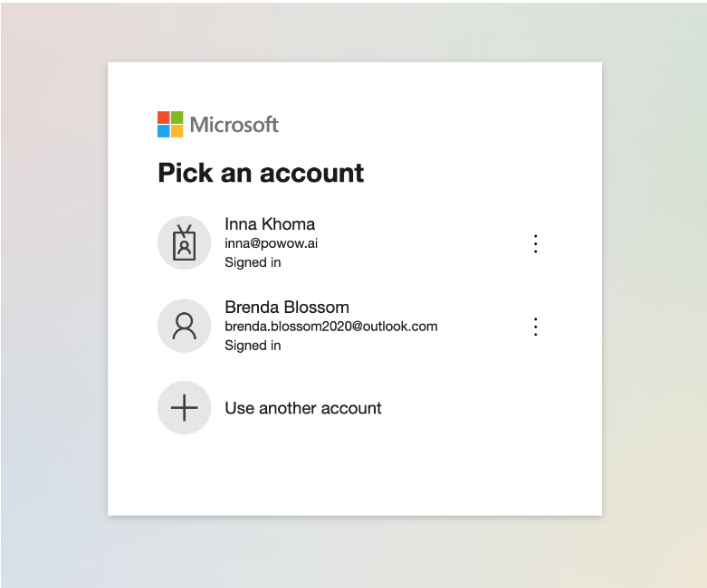Click the yellow square of the Microsoft logo
The image size is (707, 588).
pyautogui.click(x=177, y=131)
